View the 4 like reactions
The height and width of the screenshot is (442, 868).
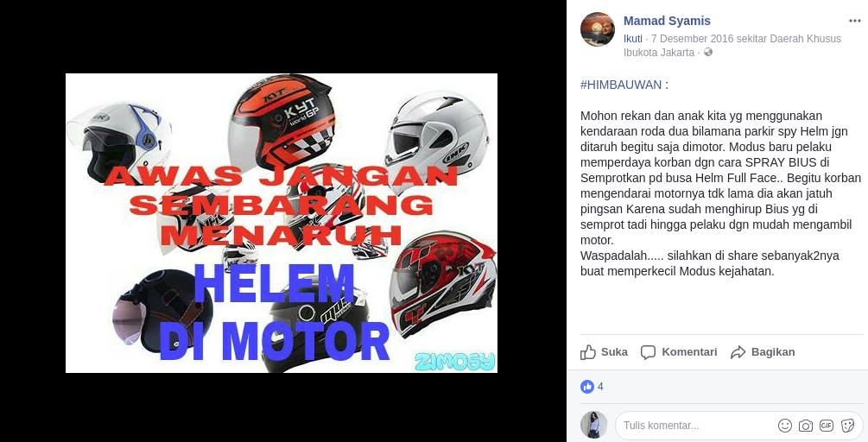592,387
